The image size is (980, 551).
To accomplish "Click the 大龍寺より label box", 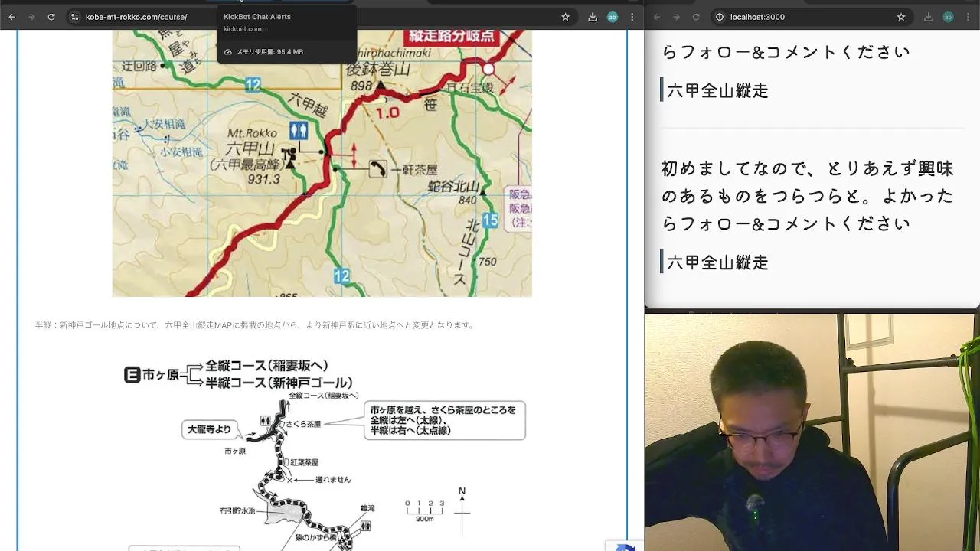I will pyautogui.click(x=210, y=429).
